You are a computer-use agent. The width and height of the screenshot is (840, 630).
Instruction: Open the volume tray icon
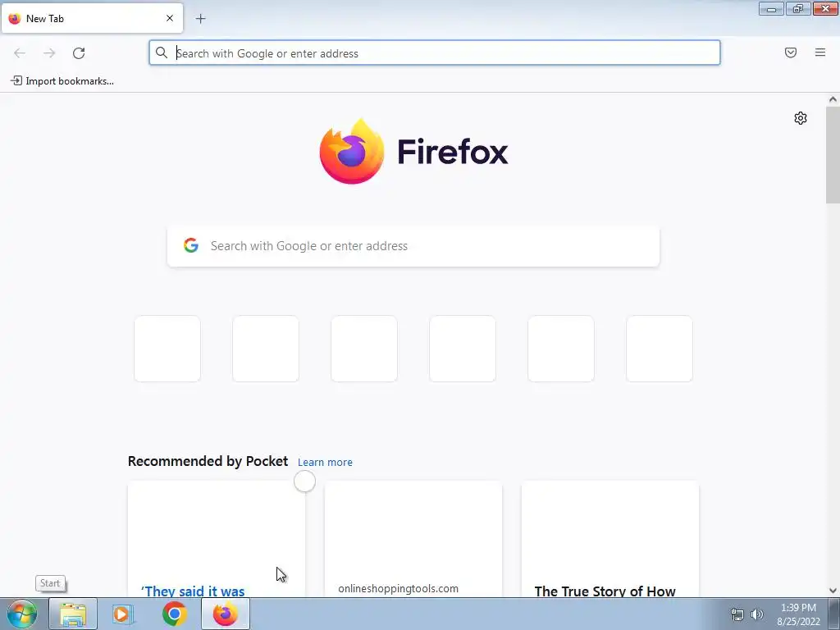click(x=757, y=614)
